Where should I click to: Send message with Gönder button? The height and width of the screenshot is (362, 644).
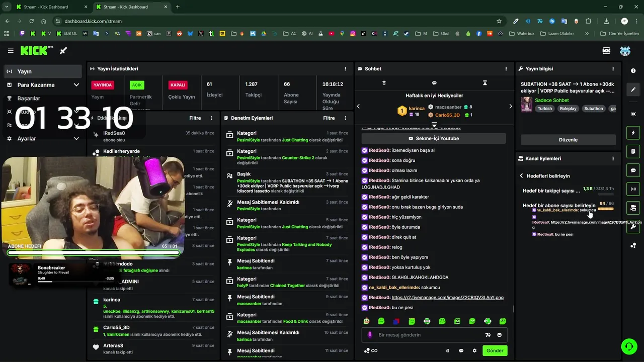coord(495,350)
